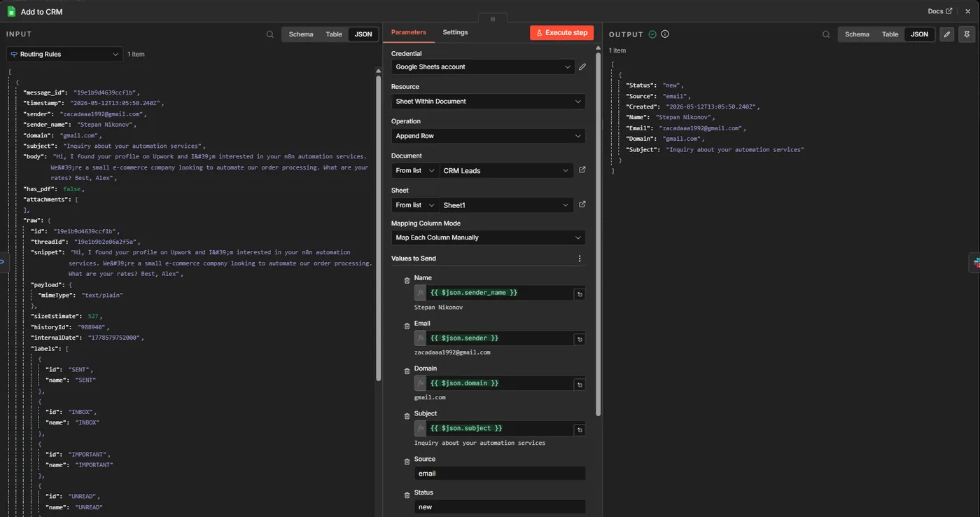This screenshot has height=517, width=980.
Task: Click the panel drag handle above Execute step
Action: (493, 19)
